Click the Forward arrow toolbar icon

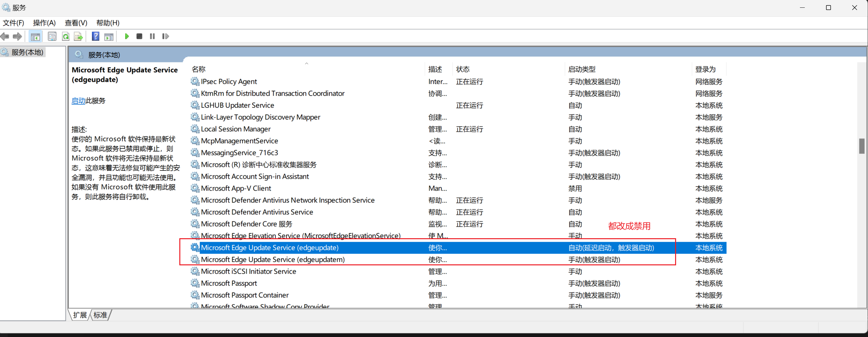click(17, 36)
